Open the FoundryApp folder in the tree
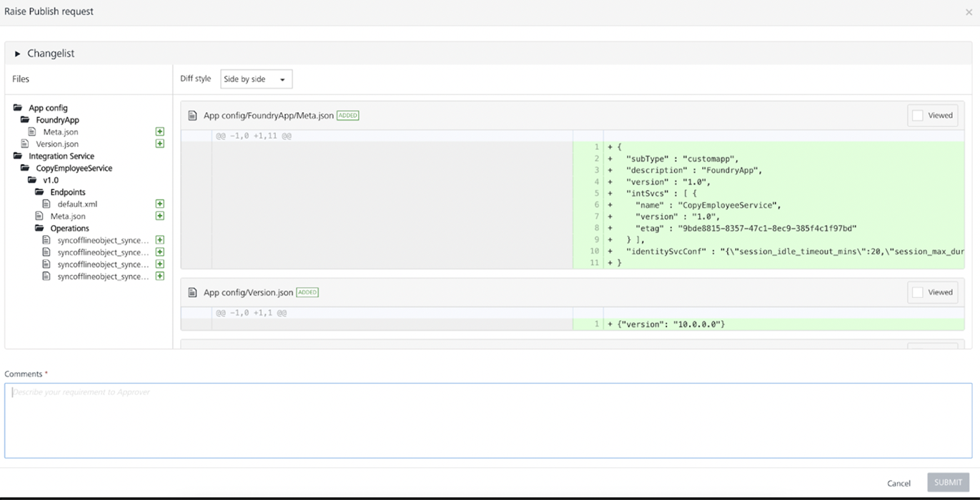 (x=57, y=120)
